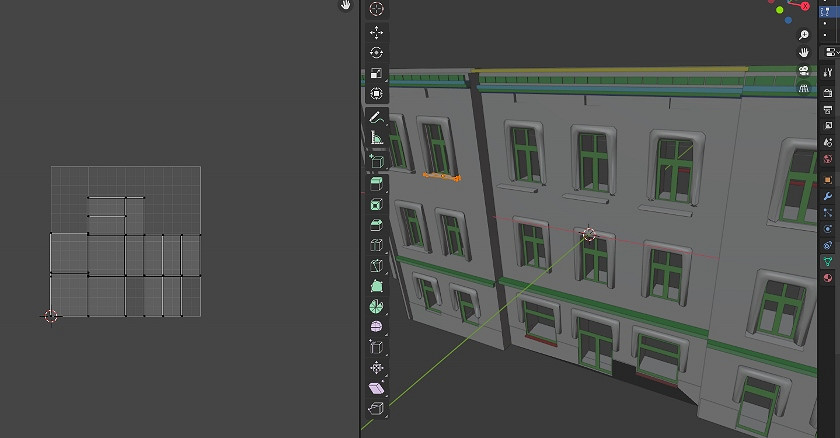This screenshot has width=840, height=438.
Task: Select the Spin tool
Action: [377, 306]
